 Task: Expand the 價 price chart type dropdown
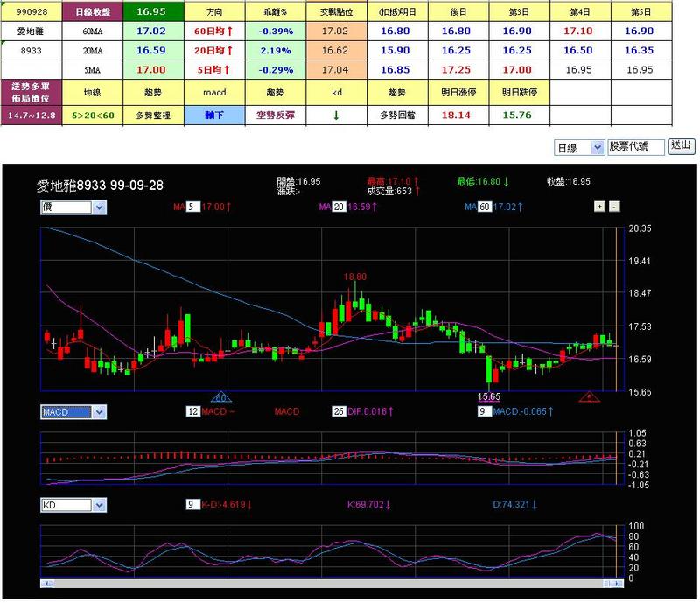(73, 207)
